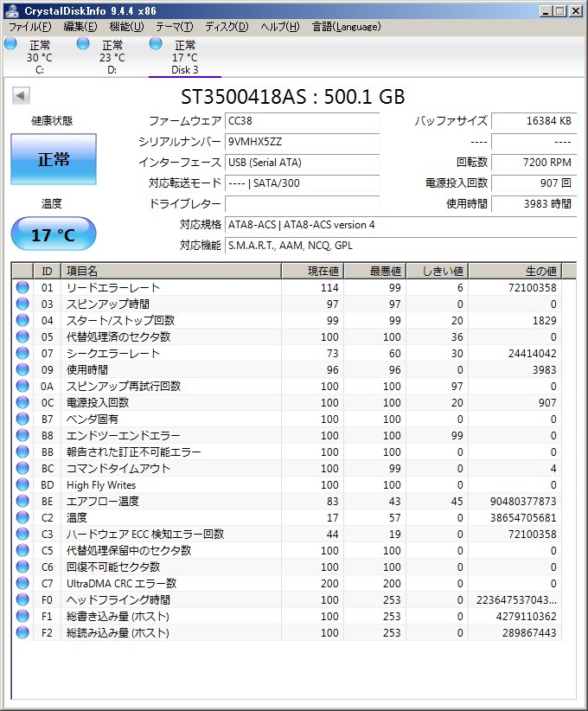This screenshot has height=711, width=588.
Task: Click the 現在値 column header
Action: tap(313, 271)
